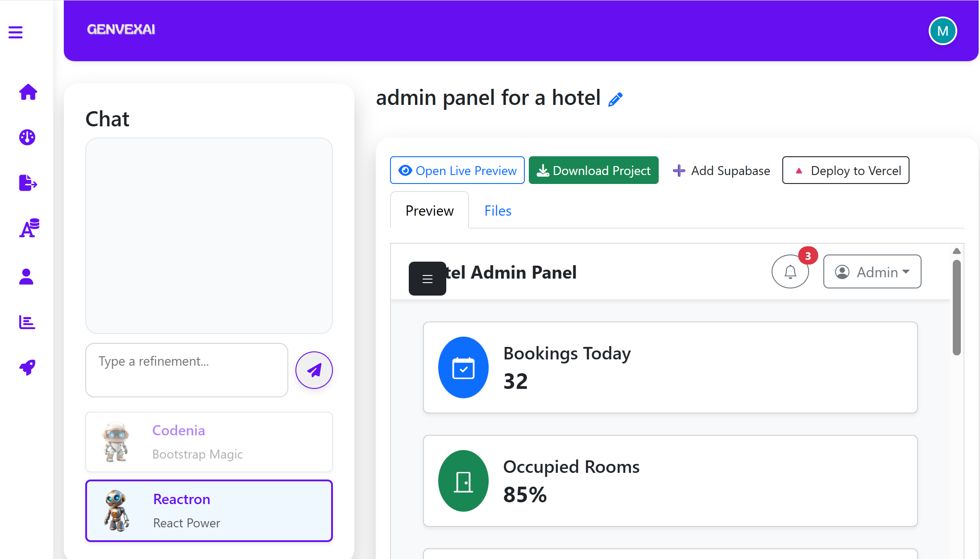Select the Reactron React Power agent
This screenshot has width=980, height=559.
(209, 511)
